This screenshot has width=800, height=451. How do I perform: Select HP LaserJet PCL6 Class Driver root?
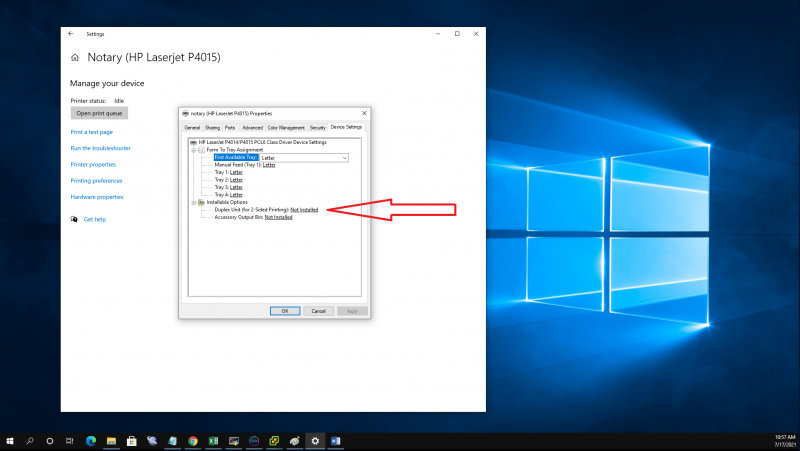coord(262,142)
